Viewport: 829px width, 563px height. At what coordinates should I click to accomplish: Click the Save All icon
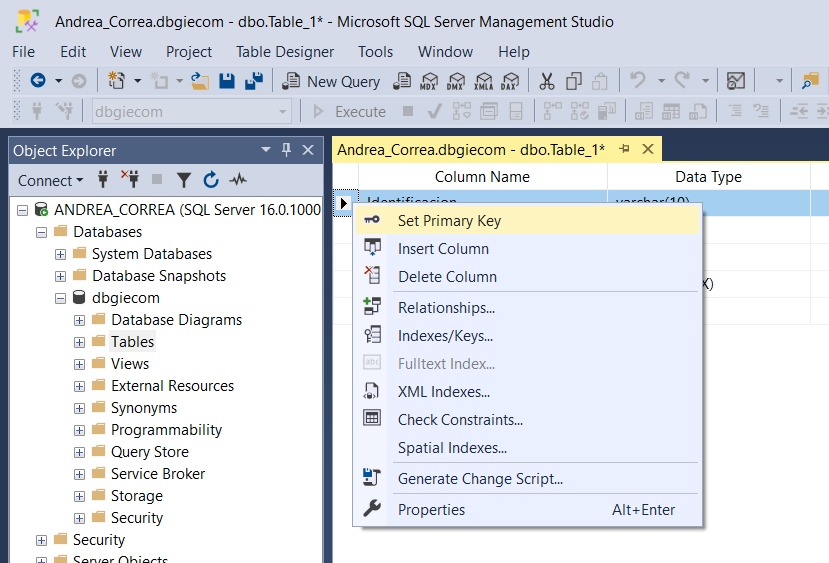[254, 81]
